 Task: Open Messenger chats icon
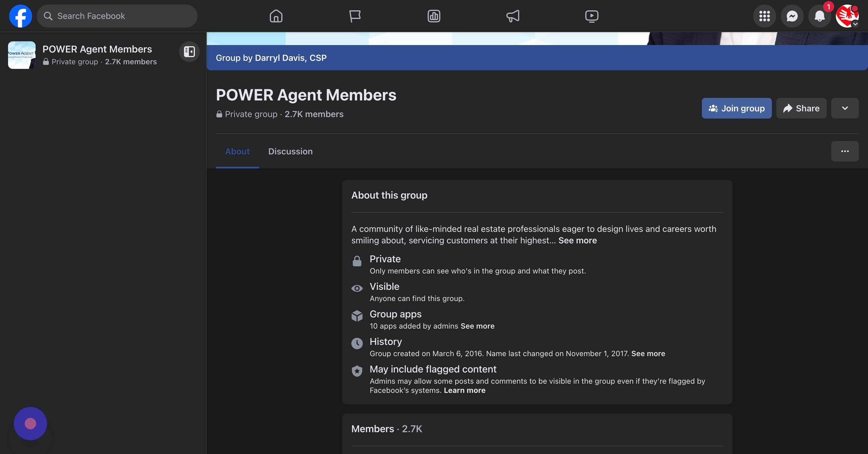792,16
